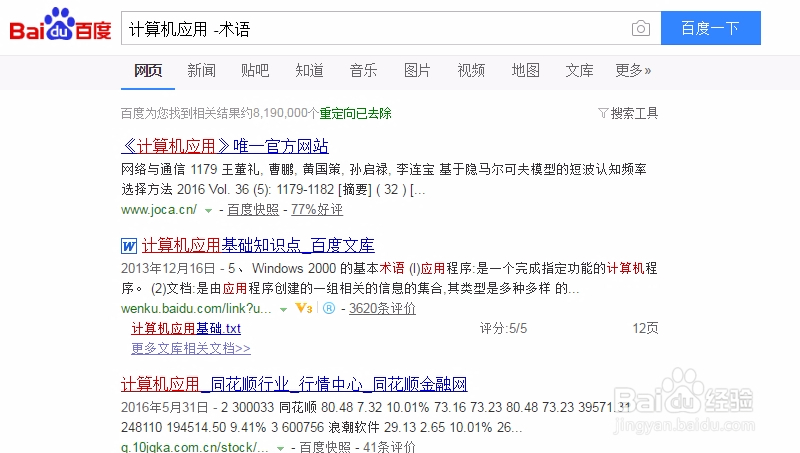Click the 2016年5月31日 date text
800x453 pixels.
165,407
